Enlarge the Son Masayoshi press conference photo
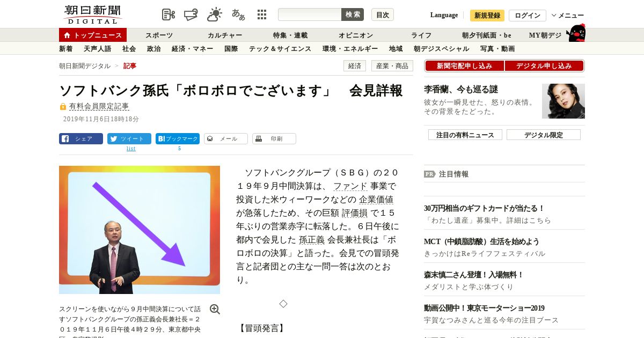 pos(140,230)
